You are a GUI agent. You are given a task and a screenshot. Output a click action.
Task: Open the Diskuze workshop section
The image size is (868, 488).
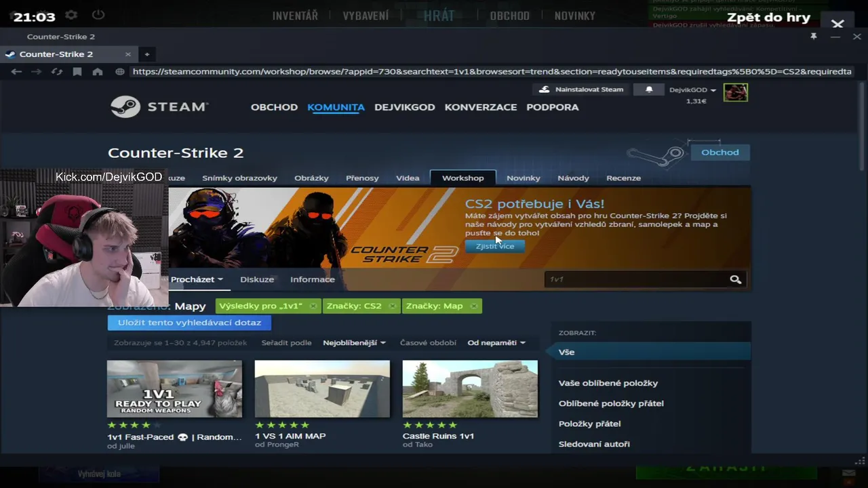257,279
